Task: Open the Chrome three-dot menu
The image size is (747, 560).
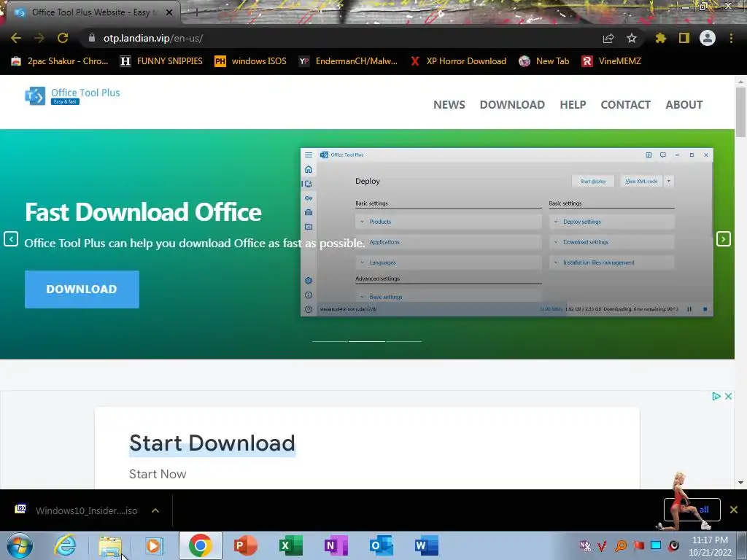Action: (731, 38)
